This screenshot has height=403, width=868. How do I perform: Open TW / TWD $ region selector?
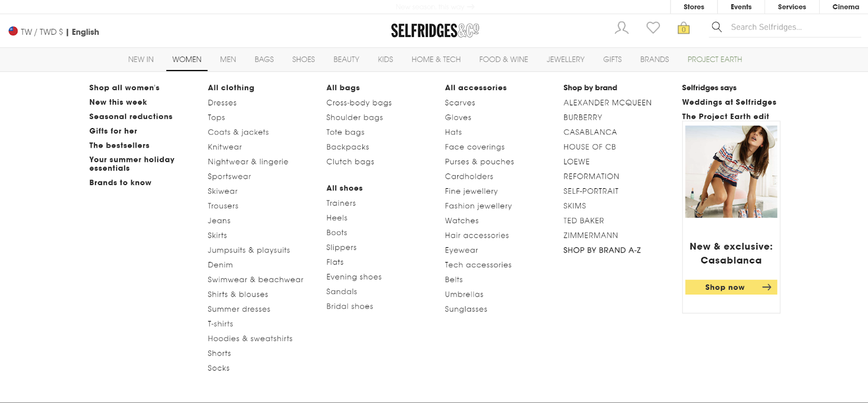[x=42, y=32]
